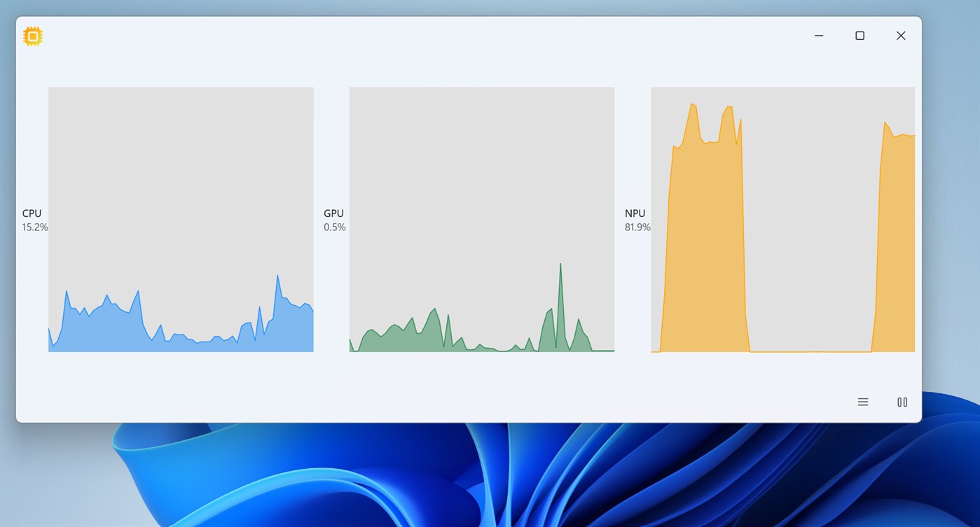Click the blue CPU usage graph
Image resolution: width=980 pixels, height=527 pixels.
[181, 219]
